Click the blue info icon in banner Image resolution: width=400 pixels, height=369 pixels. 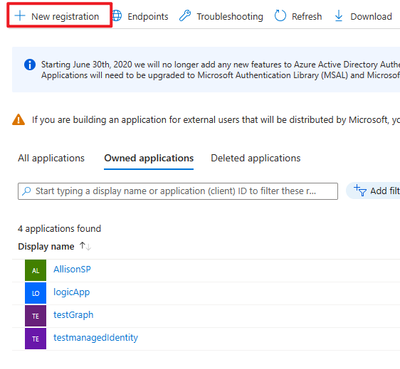click(30, 64)
